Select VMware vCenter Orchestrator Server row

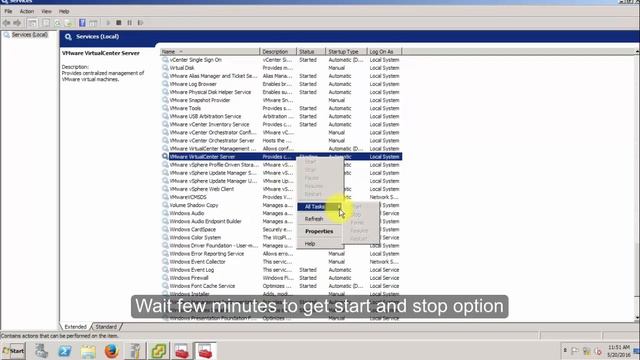tap(281, 140)
